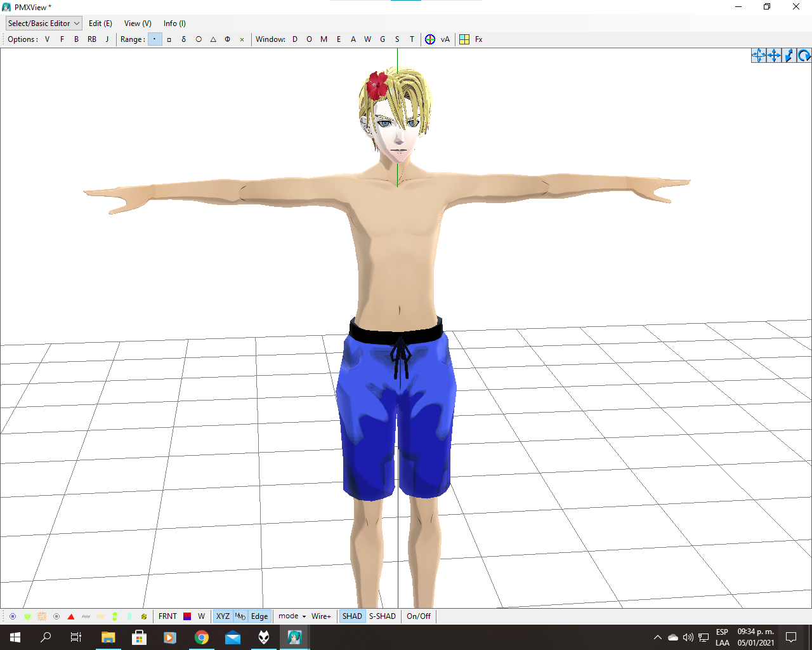Open window T from toolbar

click(412, 39)
